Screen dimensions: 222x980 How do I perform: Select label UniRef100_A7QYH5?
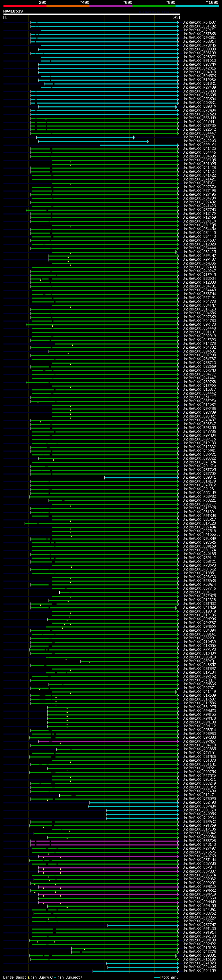click(x=199, y=45)
